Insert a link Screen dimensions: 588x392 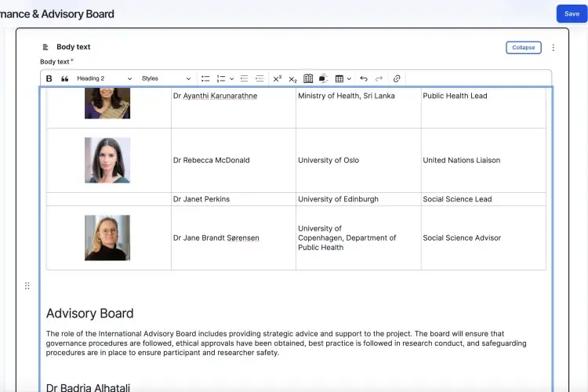397,78
